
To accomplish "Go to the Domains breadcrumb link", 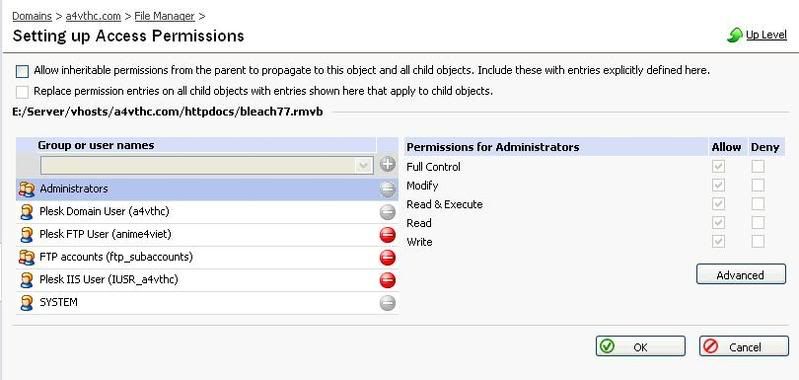I will tap(32, 16).
